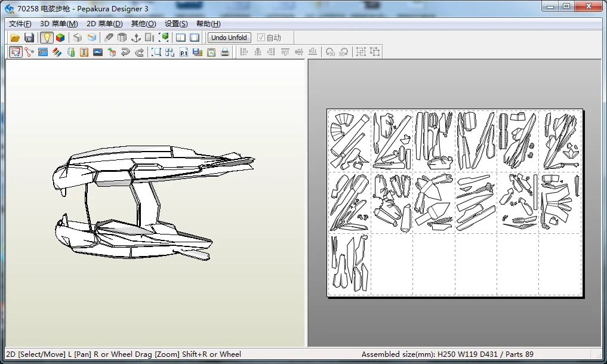Open the 3D 菜单(M) menu
Image resolution: width=607 pixels, height=364 pixels.
(x=59, y=24)
